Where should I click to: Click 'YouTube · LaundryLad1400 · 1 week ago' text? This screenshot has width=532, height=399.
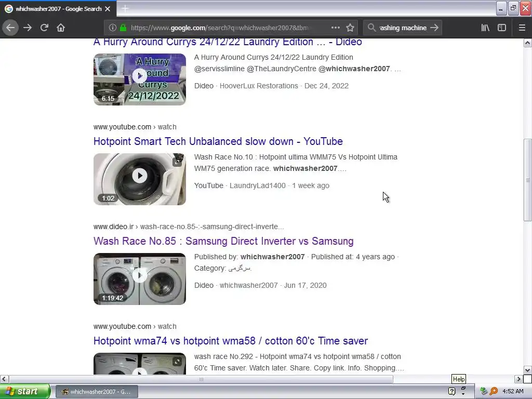262,185
